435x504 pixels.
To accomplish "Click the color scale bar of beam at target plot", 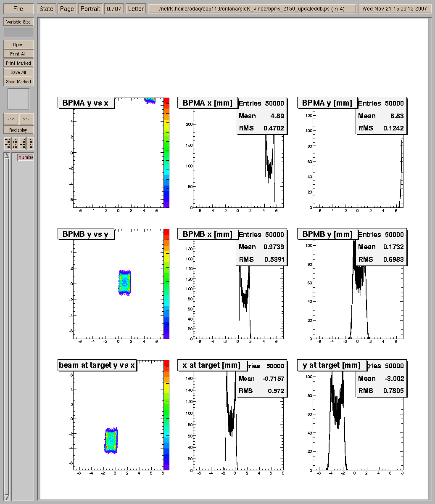I will pos(166,415).
